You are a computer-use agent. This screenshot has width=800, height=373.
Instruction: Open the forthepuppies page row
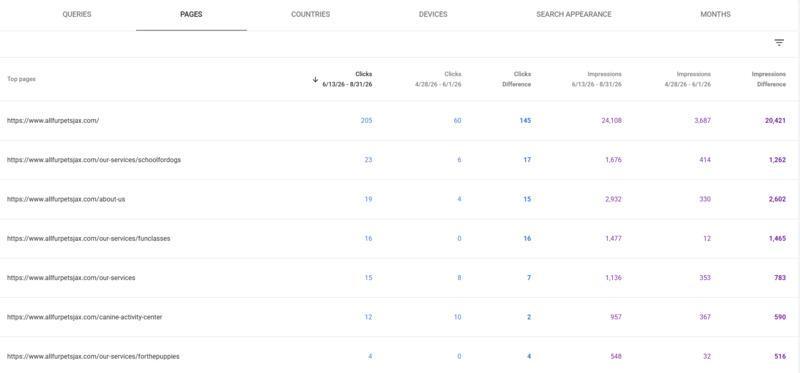click(x=400, y=356)
